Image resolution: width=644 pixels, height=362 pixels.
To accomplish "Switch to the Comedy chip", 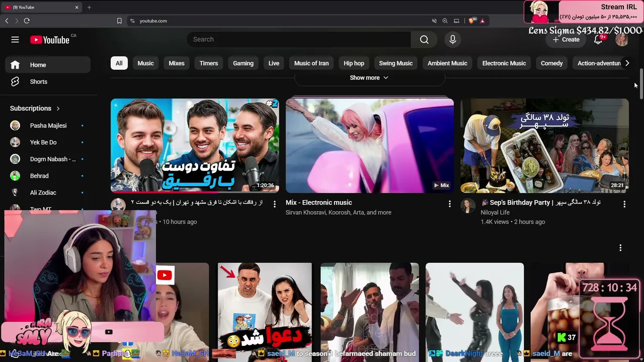I will tap(552, 63).
